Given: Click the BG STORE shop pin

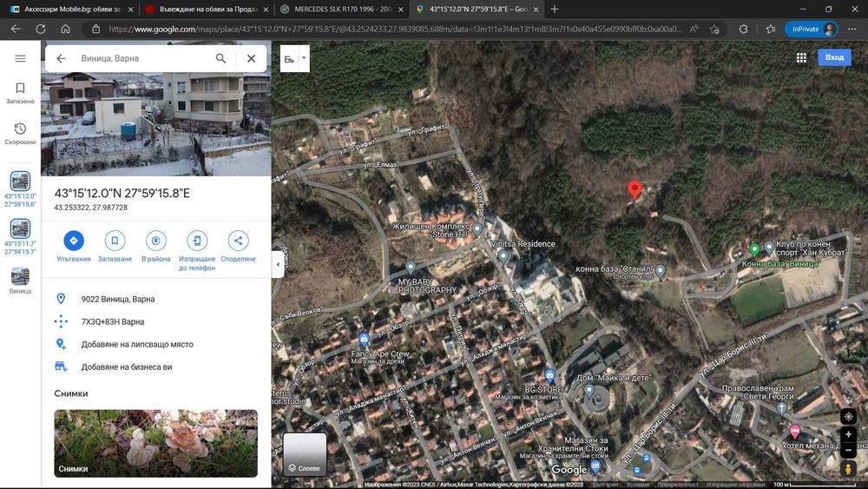Looking at the screenshot, I should 549,376.
